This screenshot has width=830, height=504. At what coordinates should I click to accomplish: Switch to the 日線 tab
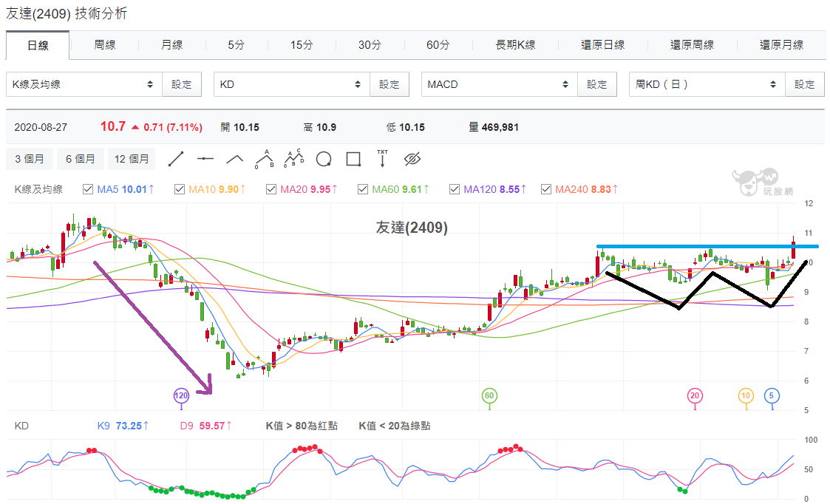pos(38,46)
